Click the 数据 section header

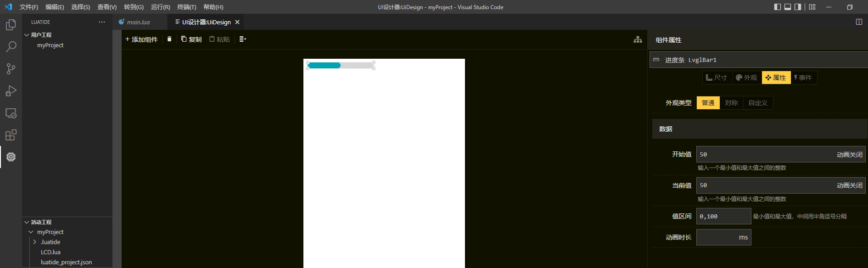[759, 129]
